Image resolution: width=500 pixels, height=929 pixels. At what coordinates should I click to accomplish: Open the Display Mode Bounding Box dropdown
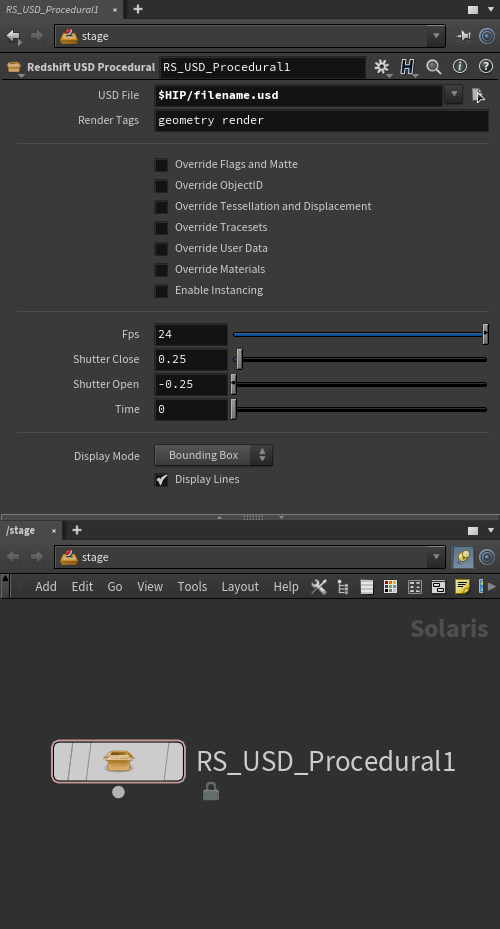point(213,455)
